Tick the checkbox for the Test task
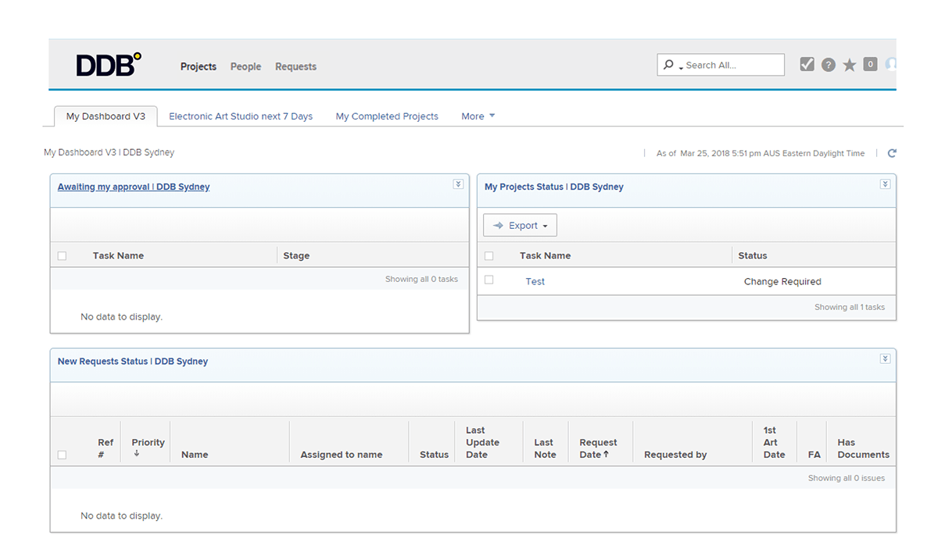The image size is (945, 560). click(489, 280)
